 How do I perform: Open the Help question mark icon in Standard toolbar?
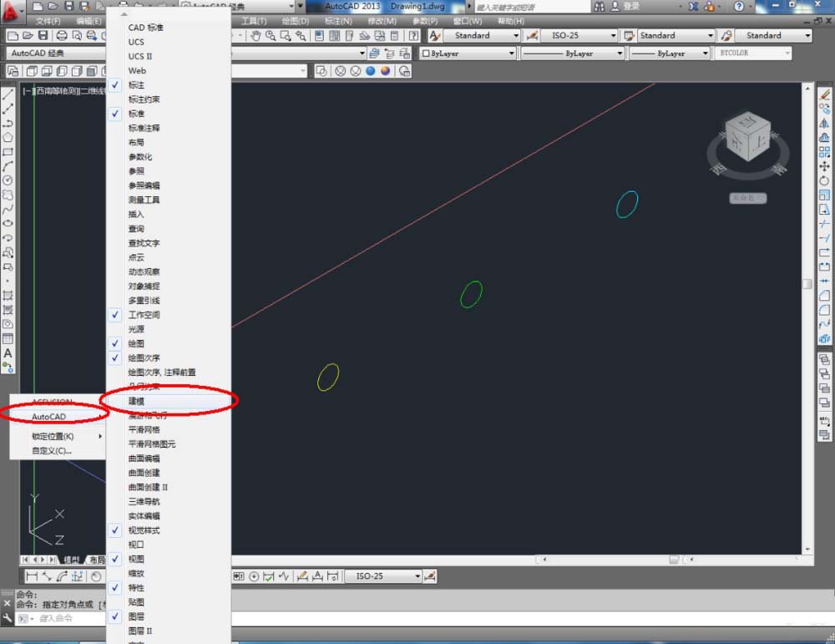[x=414, y=36]
